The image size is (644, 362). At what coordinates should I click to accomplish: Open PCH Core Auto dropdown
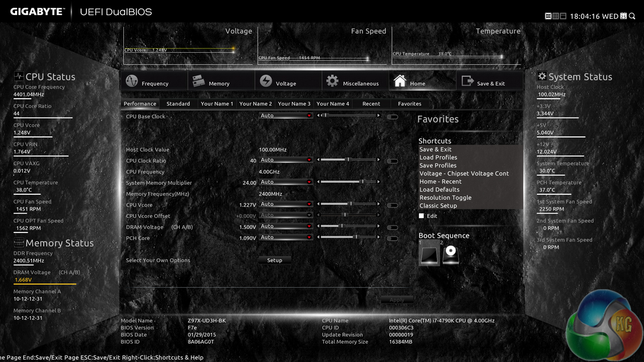[x=286, y=238]
